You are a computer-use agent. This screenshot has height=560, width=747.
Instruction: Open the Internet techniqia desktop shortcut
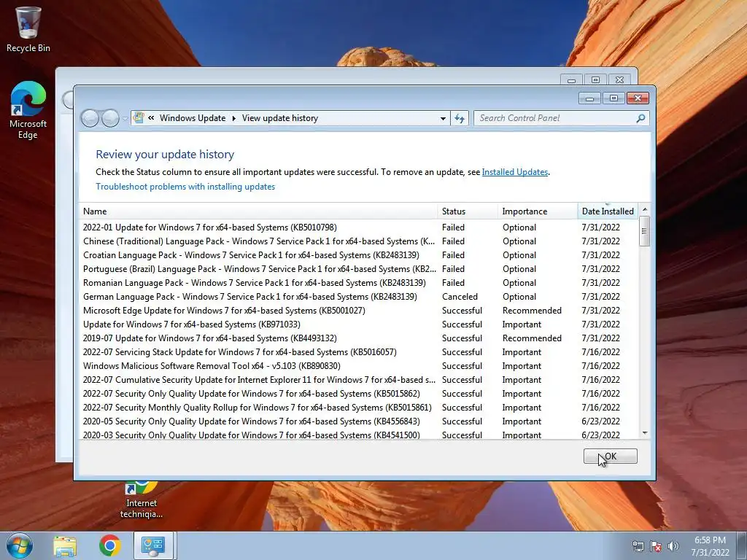click(x=141, y=500)
